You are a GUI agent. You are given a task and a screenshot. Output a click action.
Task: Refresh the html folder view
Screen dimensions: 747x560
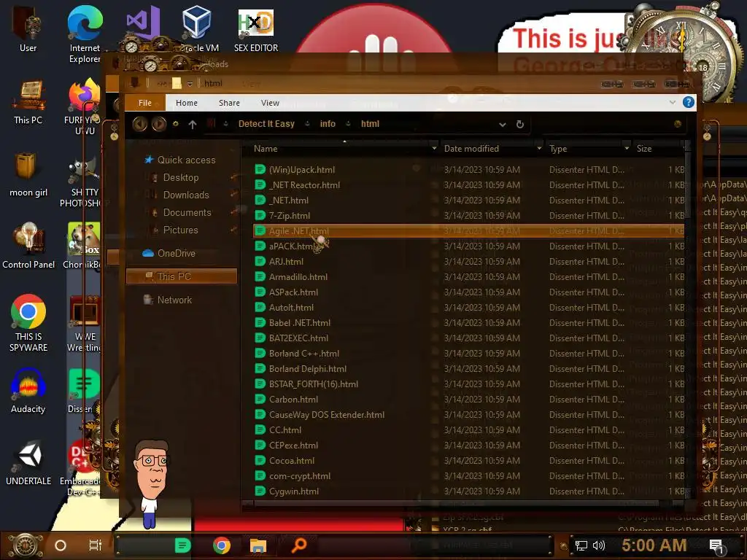tap(519, 124)
